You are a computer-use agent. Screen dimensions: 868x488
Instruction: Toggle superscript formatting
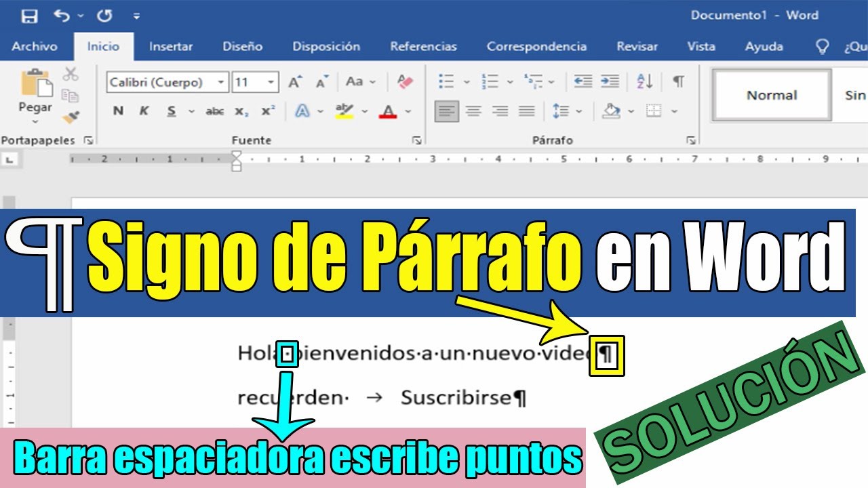pos(268,111)
